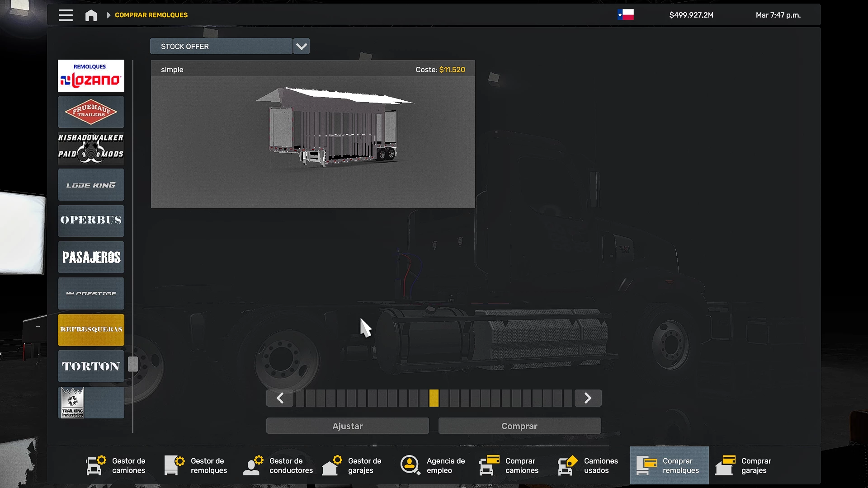Select Remolques Lozano brand logo
The height and width of the screenshot is (488, 868).
91,76
